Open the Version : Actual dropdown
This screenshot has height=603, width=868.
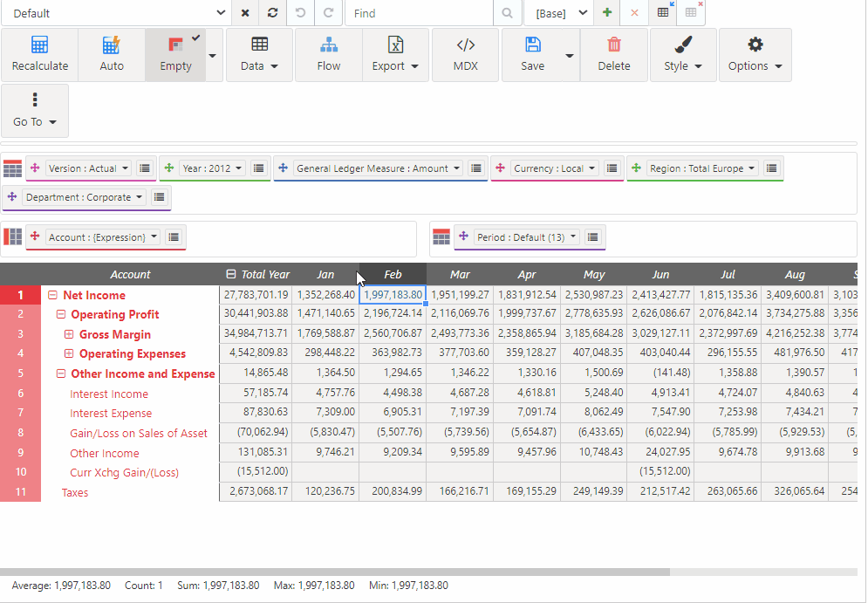click(89, 168)
